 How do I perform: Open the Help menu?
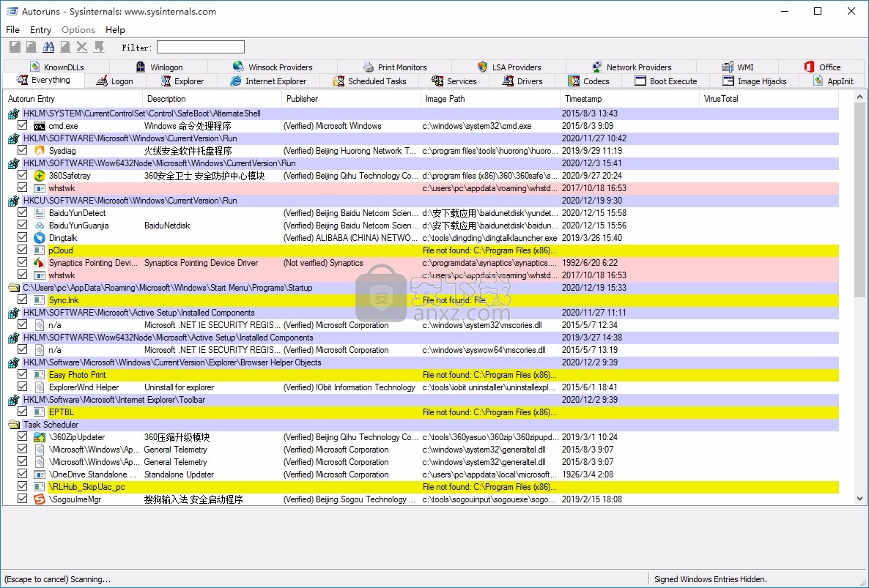[115, 30]
